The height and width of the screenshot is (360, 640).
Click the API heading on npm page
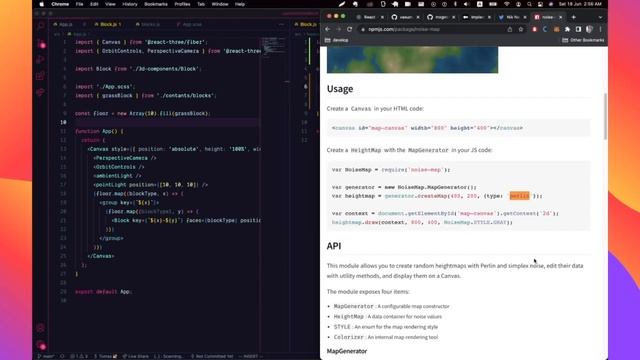click(333, 246)
